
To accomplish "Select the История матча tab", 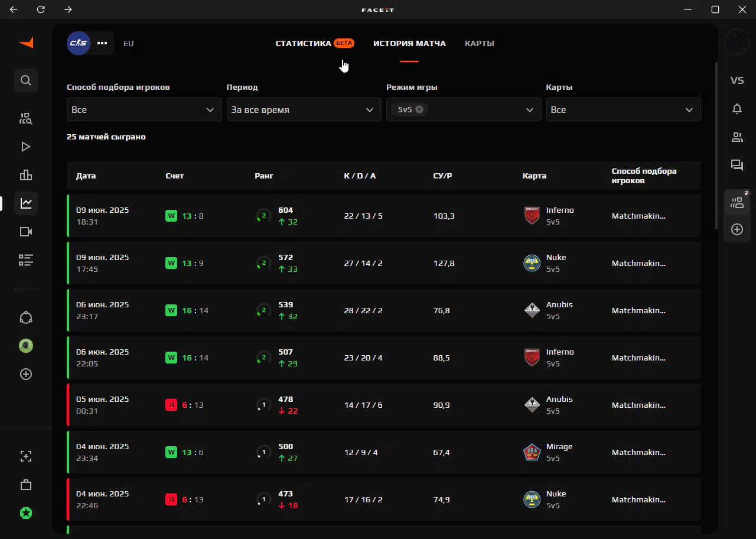I will [409, 43].
